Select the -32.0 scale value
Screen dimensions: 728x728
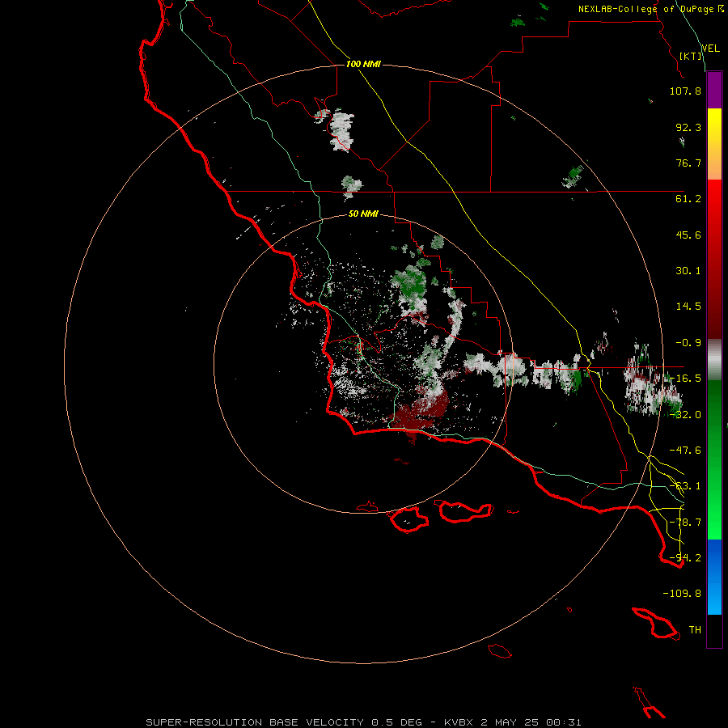(685, 415)
